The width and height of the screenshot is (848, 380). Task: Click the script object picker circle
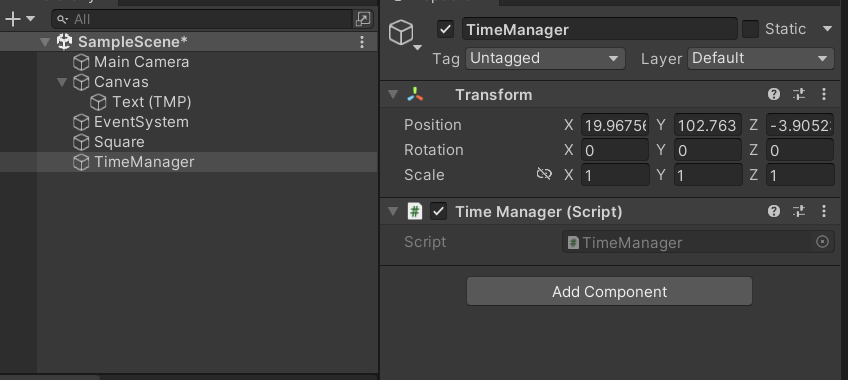(x=822, y=242)
